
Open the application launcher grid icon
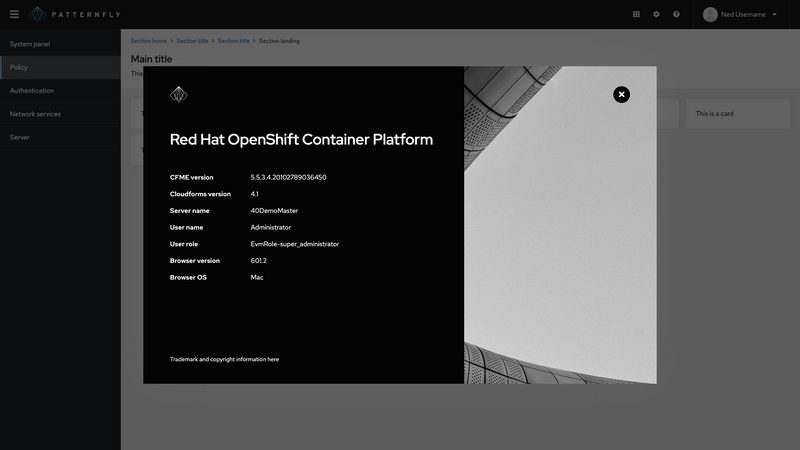636,14
